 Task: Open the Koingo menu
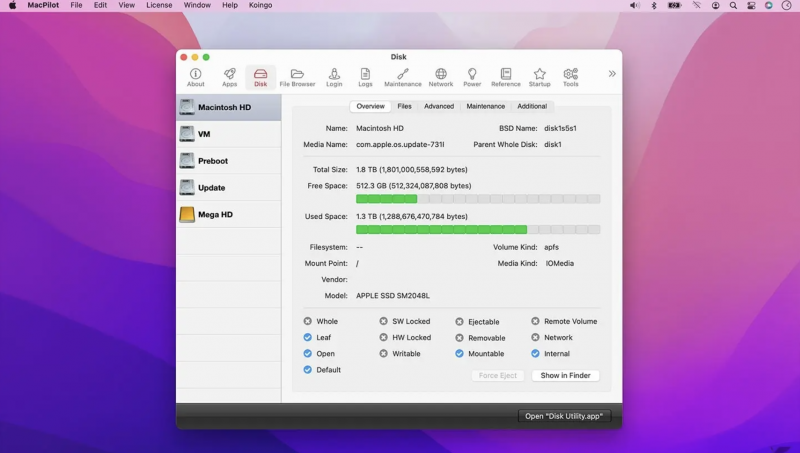260,5
